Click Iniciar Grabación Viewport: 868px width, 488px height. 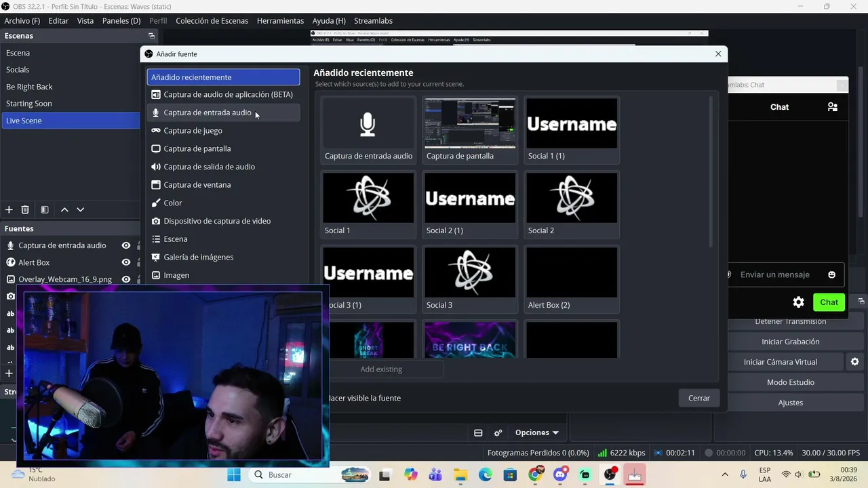pos(791,342)
